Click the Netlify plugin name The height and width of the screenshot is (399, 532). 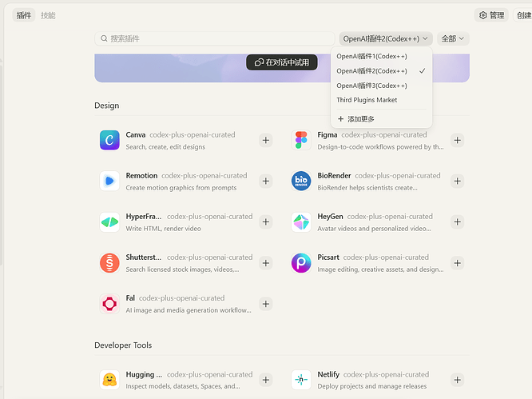[x=328, y=374]
